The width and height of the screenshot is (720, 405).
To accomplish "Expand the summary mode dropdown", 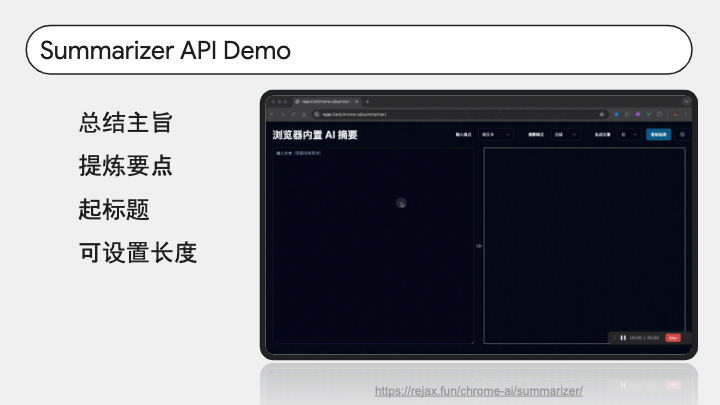I will coord(565,135).
